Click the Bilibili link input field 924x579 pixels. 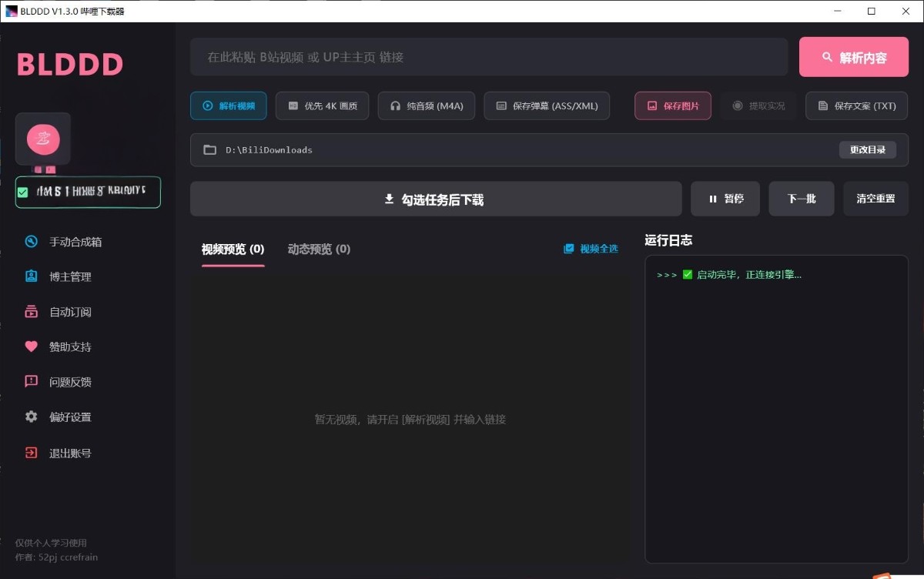click(489, 57)
